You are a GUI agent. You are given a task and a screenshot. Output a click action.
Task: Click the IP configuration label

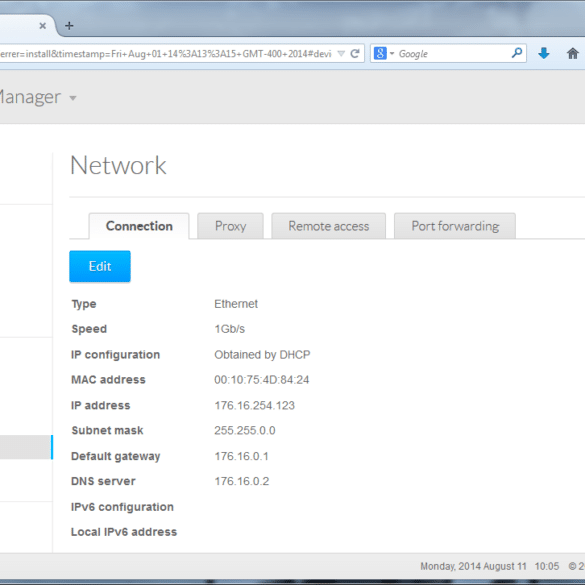(115, 355)
